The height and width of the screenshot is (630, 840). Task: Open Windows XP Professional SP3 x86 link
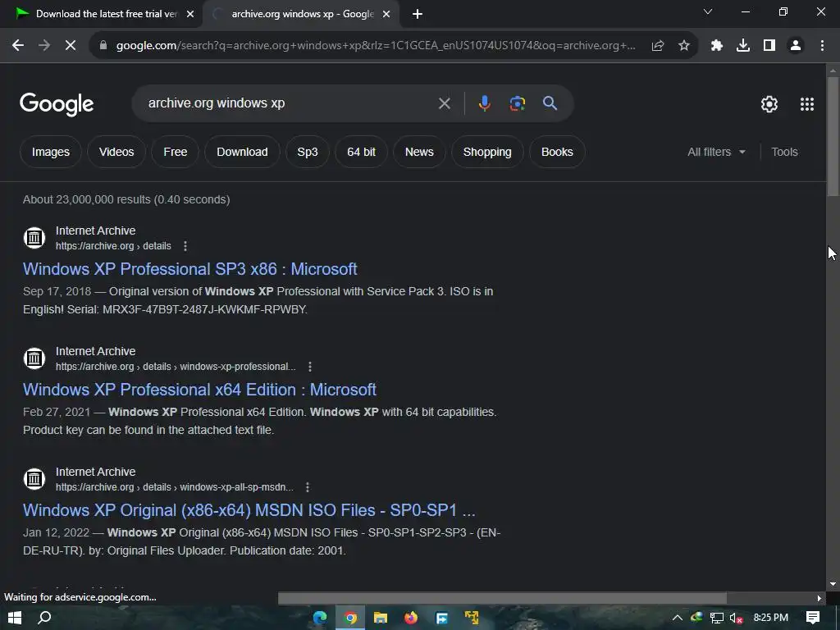click(189, 269)
